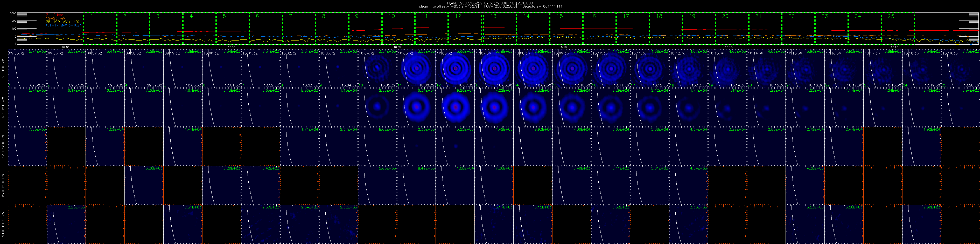Open 3–6 keV image starting 10:15:36
Image resolution: width=980 pixels, height=244 pixels.
tap(805, 69)
